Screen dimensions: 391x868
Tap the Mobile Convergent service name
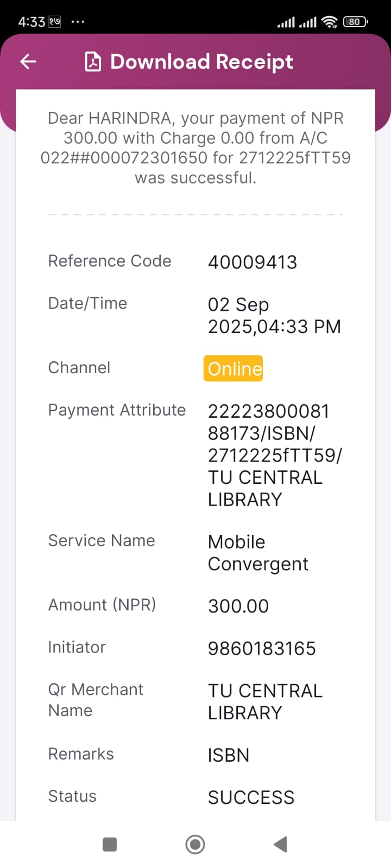(x=257, y=553)
